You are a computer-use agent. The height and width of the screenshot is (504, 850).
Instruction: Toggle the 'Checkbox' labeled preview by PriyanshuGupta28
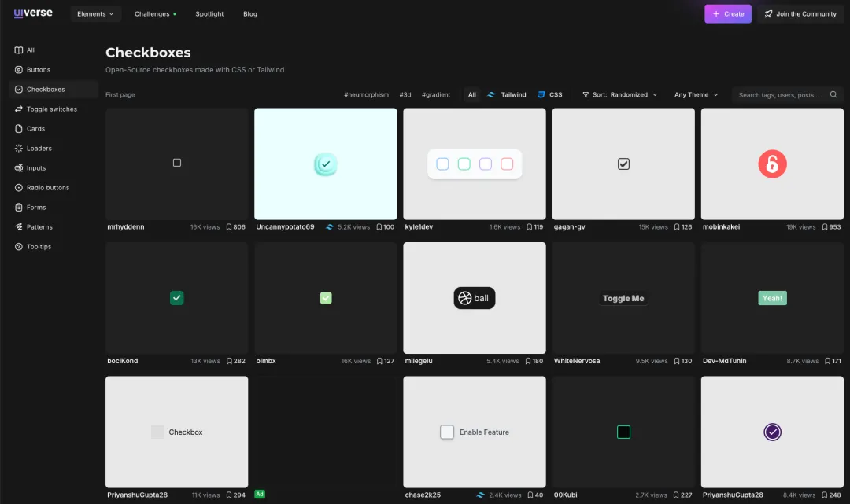158,432
